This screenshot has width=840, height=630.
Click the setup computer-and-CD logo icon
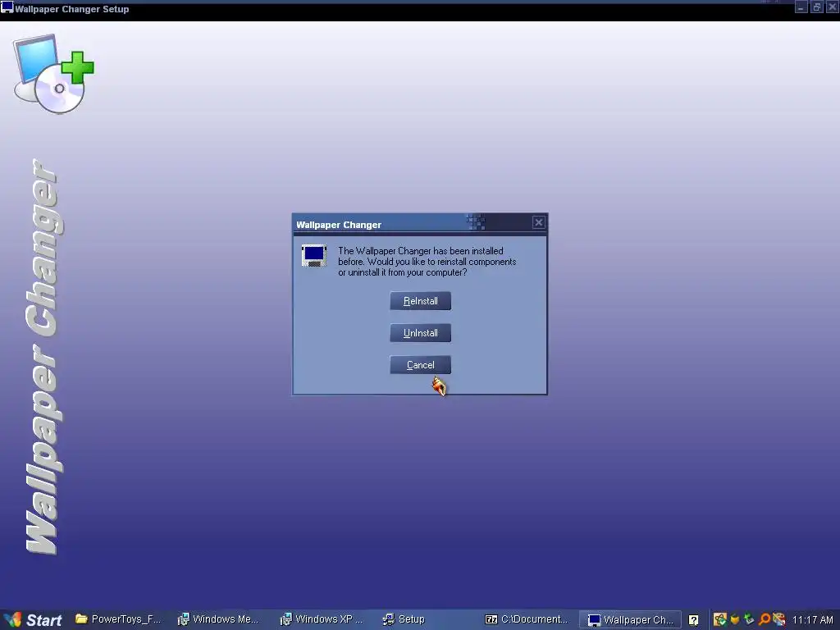pyautogui.click(x=53, y=74)
